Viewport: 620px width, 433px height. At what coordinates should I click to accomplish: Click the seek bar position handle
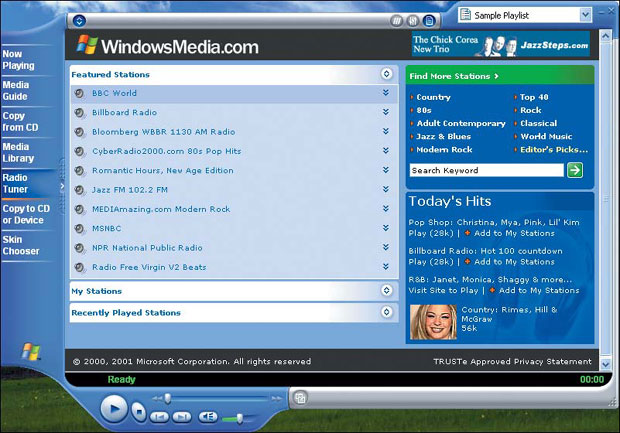point(168,398)
